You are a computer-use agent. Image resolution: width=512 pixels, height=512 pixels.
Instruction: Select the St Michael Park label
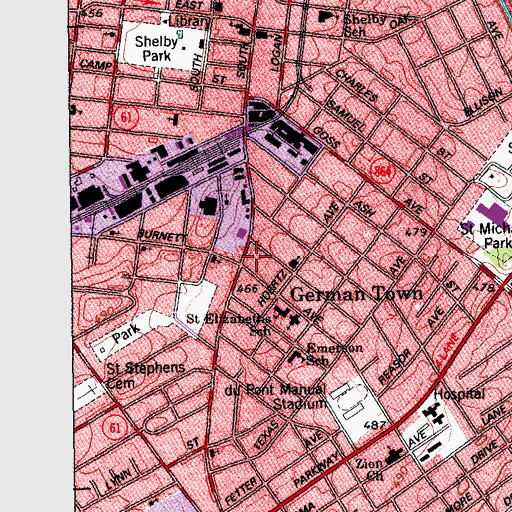(487, 235)
